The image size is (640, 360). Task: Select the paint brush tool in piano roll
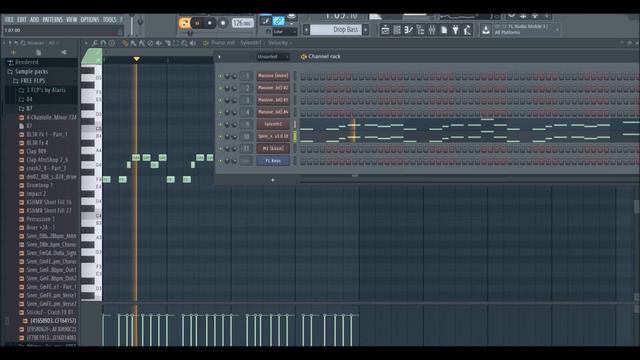point(133,43)
